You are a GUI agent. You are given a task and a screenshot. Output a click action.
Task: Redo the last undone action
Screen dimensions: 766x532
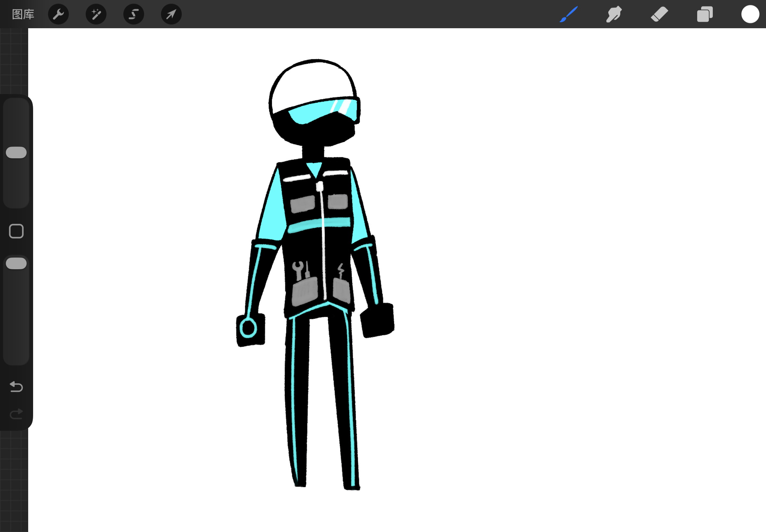[16, 414]
